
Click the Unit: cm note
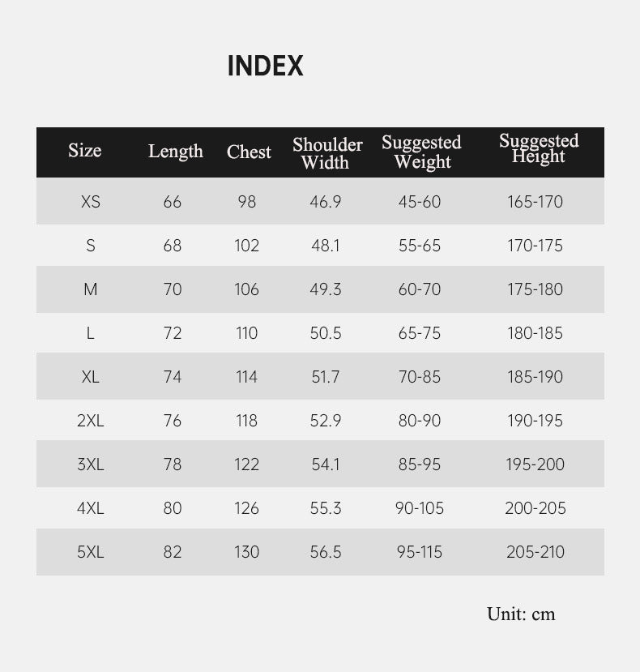[521, 614]
